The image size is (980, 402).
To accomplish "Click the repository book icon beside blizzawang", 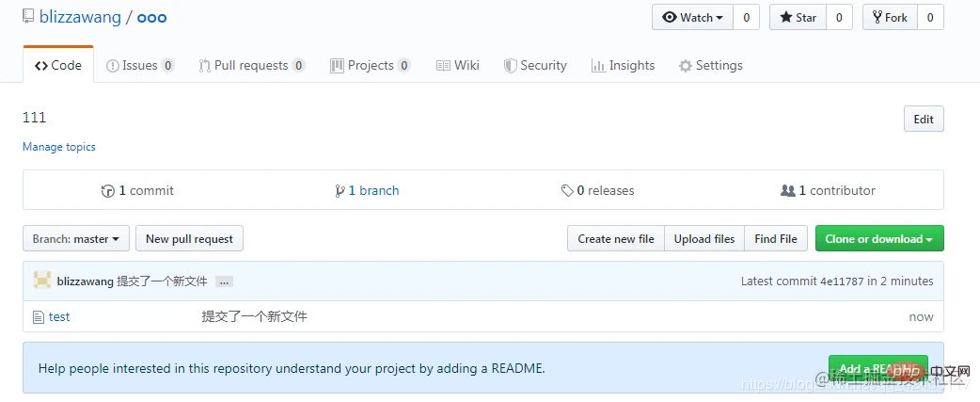I will tap(28, 17).
